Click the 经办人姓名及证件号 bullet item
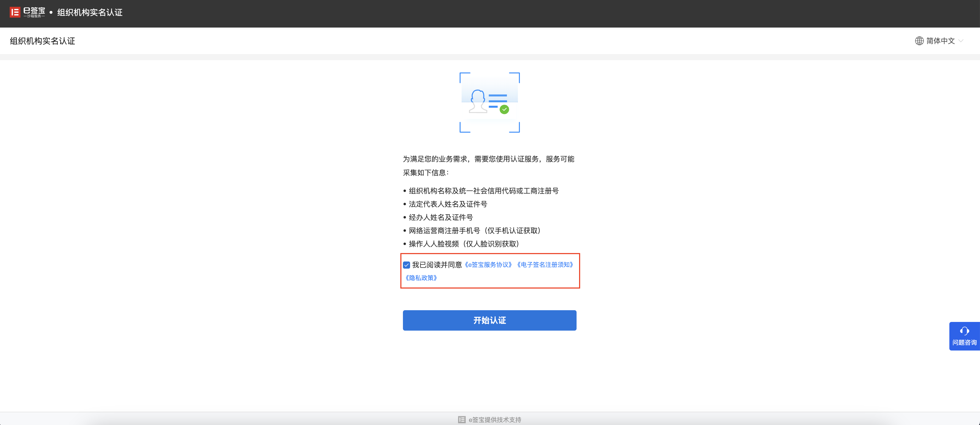The width and height of the screenshot is (980, 425). coord(438,217)
